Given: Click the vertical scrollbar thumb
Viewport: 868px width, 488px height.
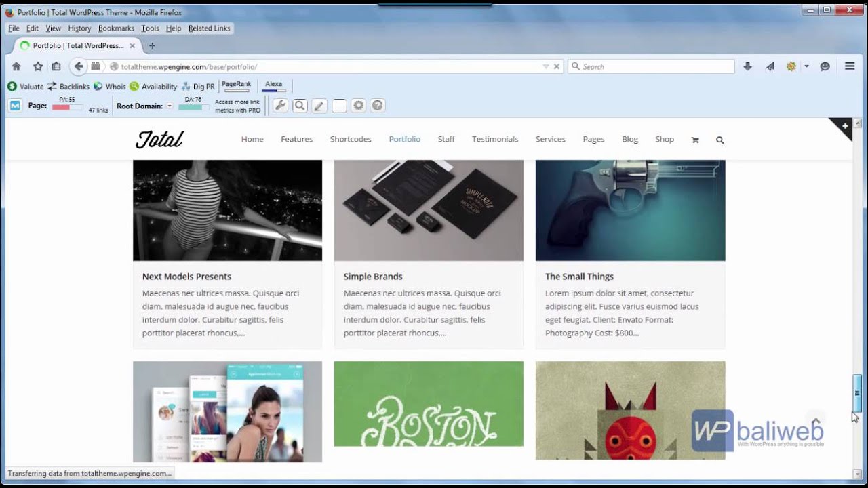Looking at the screenshot, I should click(857, 393).
